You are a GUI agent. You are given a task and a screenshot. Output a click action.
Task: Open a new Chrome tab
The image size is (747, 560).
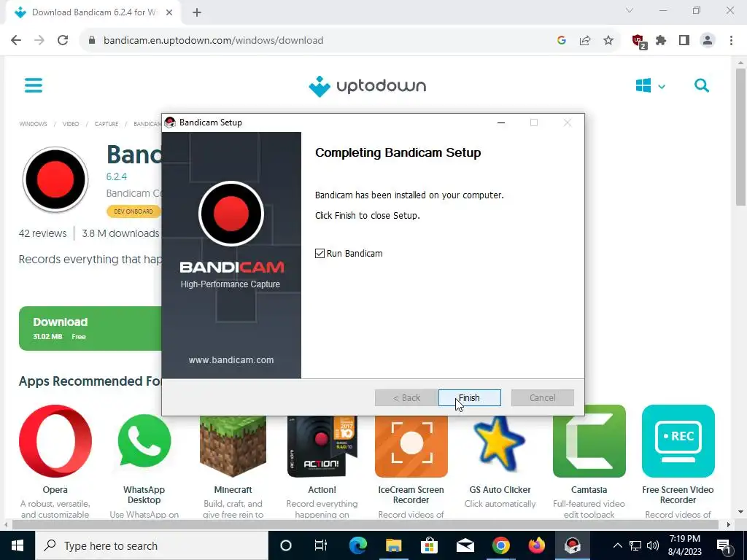point(197,12)
